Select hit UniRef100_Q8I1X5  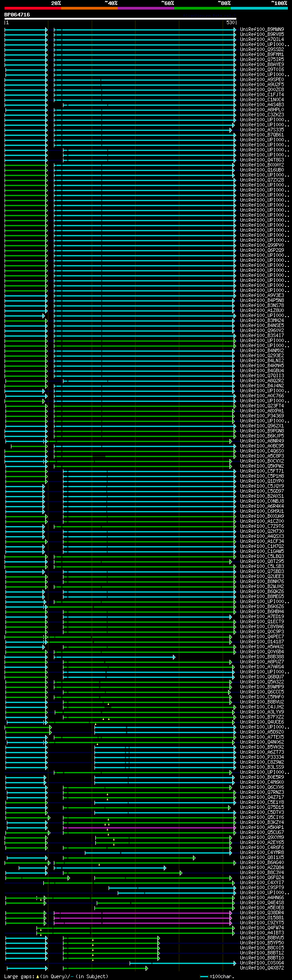(262, 857)
